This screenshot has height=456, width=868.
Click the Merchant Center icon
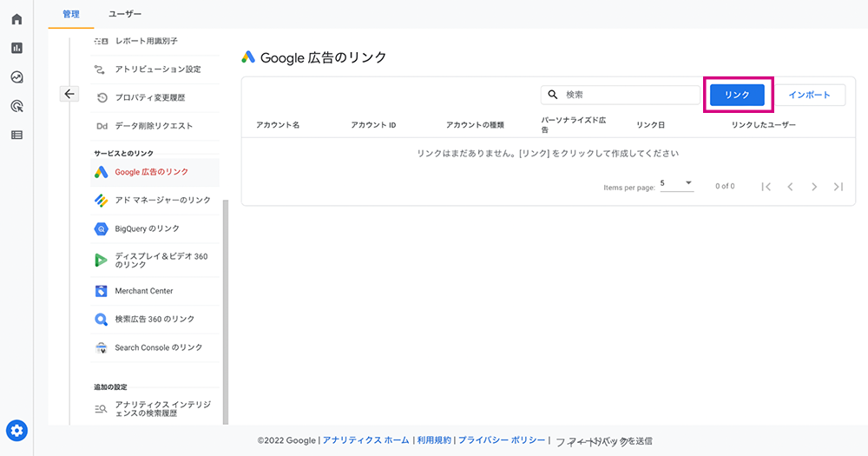[101, 291]
